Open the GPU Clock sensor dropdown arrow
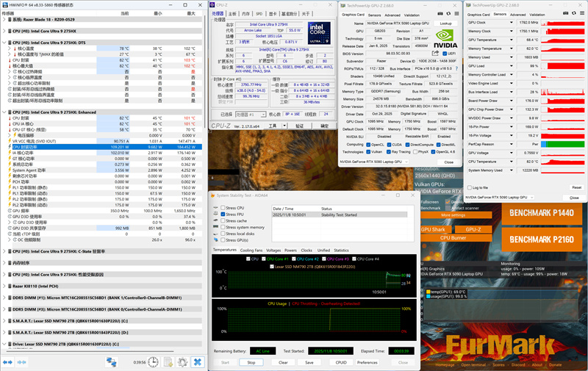The image size is (588, 371). [x=512, y=24]
